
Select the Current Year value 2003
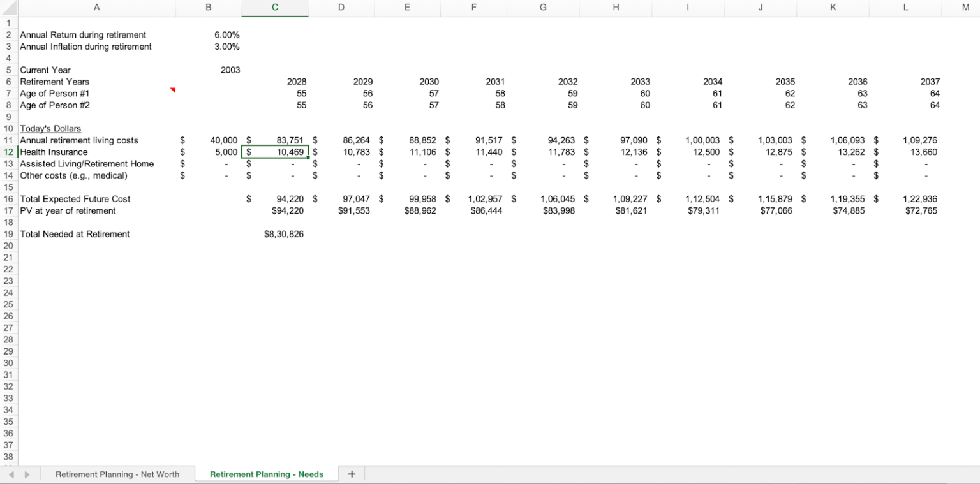click(209, 70)
